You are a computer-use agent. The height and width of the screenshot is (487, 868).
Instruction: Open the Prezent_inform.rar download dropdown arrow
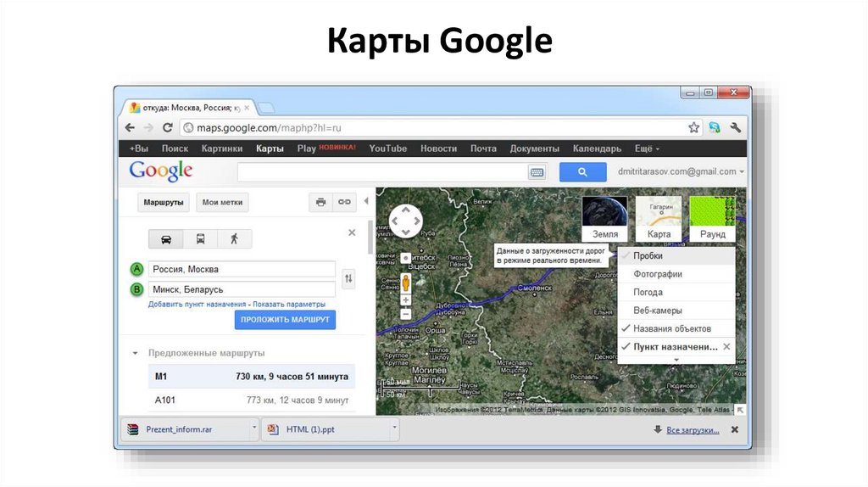coord(254,428)
